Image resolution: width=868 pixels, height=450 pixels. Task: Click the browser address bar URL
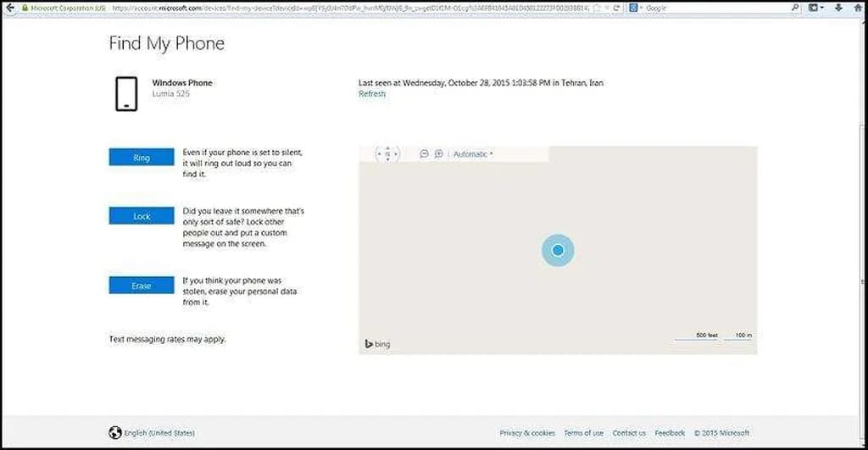339,7
